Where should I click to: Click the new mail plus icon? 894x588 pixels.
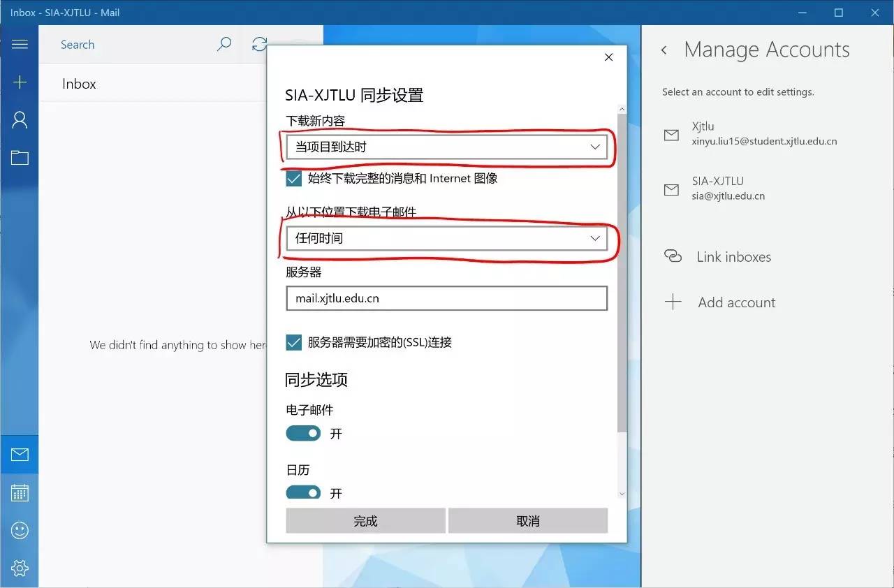(20, 82)
